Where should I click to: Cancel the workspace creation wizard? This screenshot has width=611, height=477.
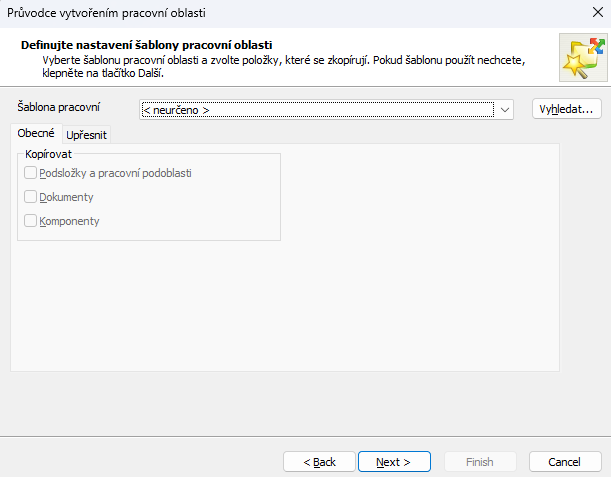pos(566,461)
